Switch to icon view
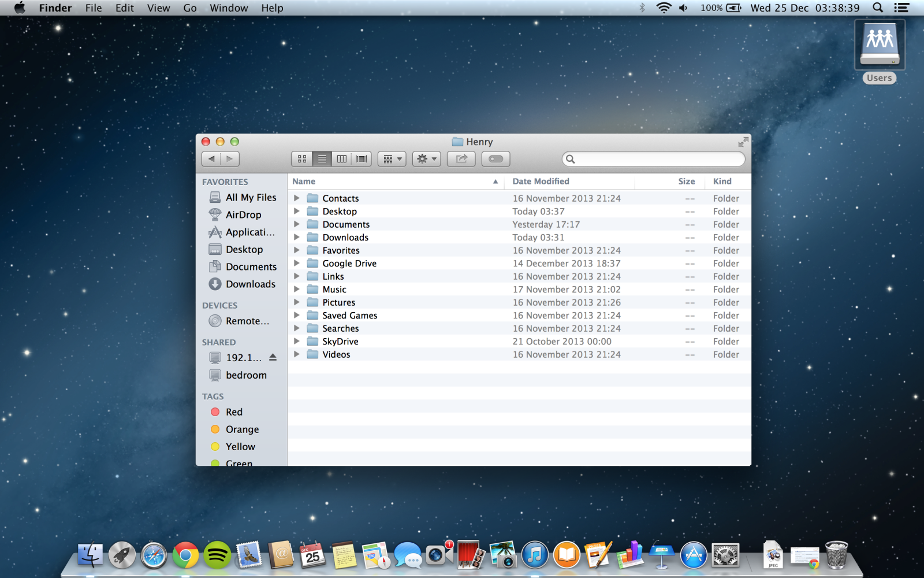The height and width of the screenshot is (578, 924). point(302,159)
